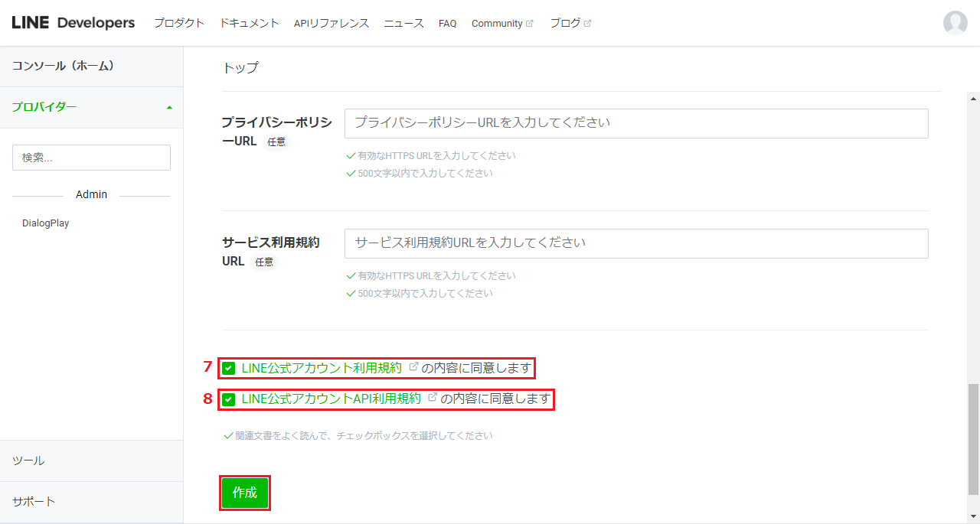Open サポート in sidebar

click(91, 502)
